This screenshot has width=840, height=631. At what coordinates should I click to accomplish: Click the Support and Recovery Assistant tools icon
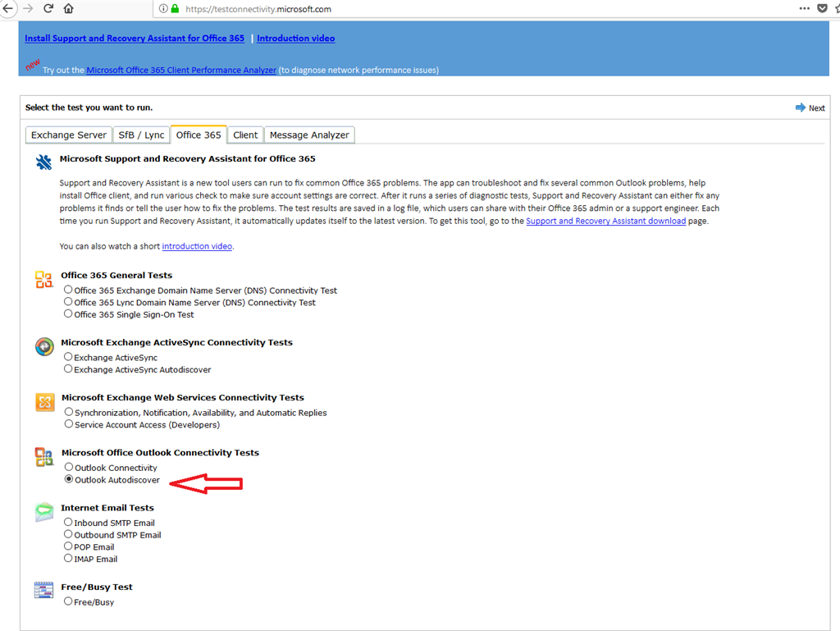click(x=44, y=162)
